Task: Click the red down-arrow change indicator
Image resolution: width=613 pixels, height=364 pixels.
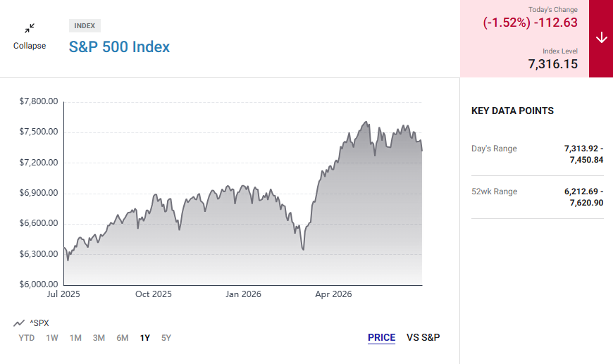Action: tap(601, 38)
